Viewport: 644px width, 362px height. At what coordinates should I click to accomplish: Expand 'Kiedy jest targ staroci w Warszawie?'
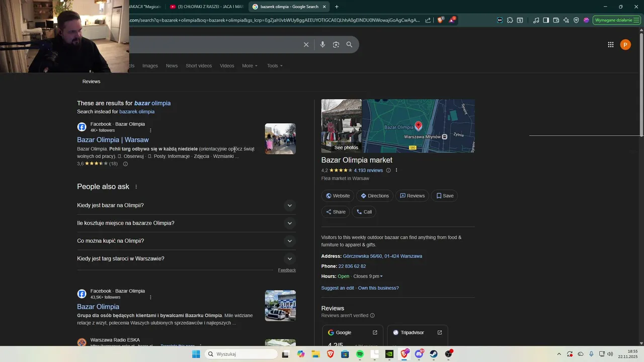point(186,258)
